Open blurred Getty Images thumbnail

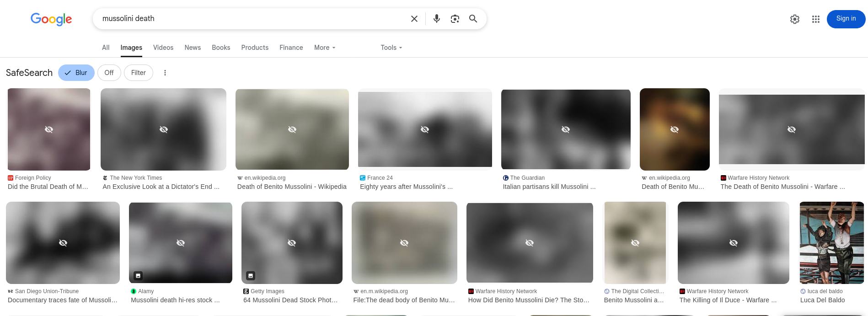tap(292, 243)
